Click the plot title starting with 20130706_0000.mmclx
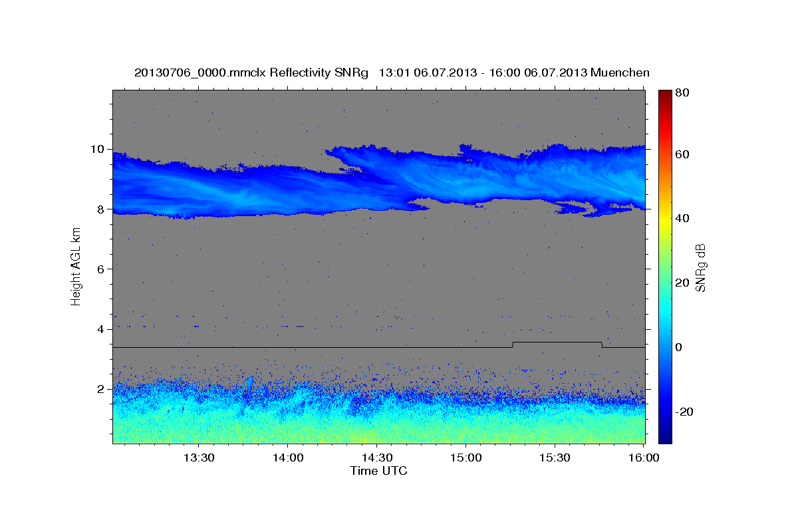Viewport: 798px width, 532px height. click(392, 72)
